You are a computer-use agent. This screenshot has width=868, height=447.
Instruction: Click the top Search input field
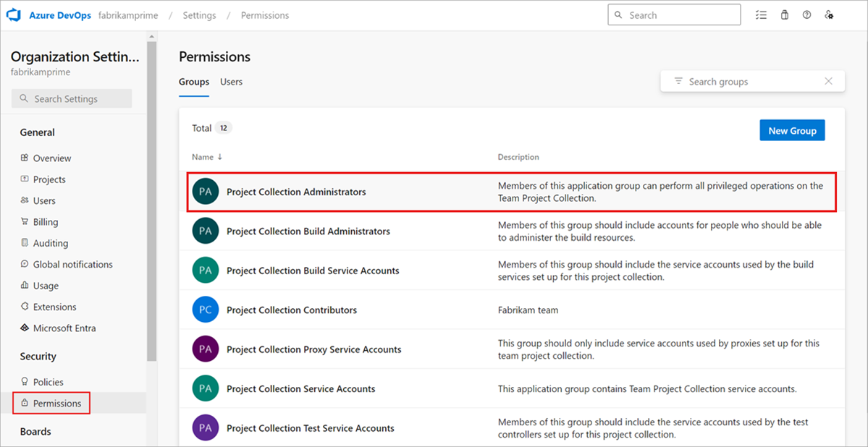coord(674,15)
